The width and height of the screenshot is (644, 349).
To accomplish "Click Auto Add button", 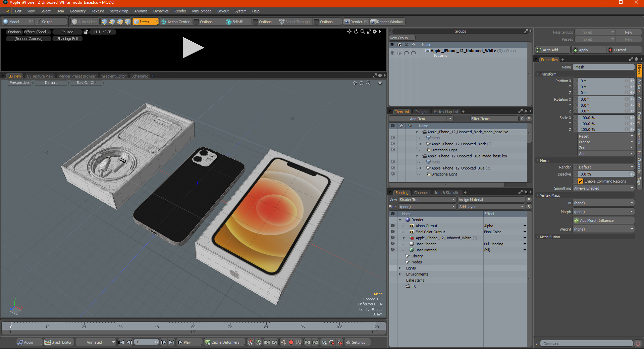I will (552, 50).
